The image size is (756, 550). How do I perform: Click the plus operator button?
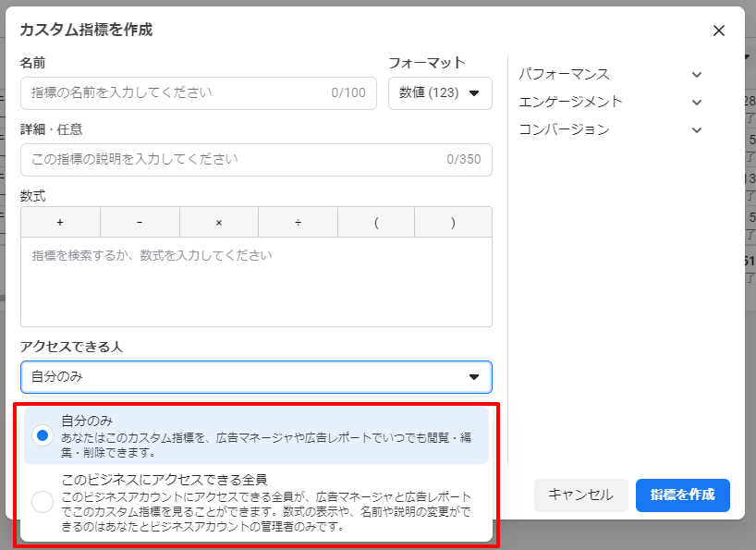click(x=60, y=223)
